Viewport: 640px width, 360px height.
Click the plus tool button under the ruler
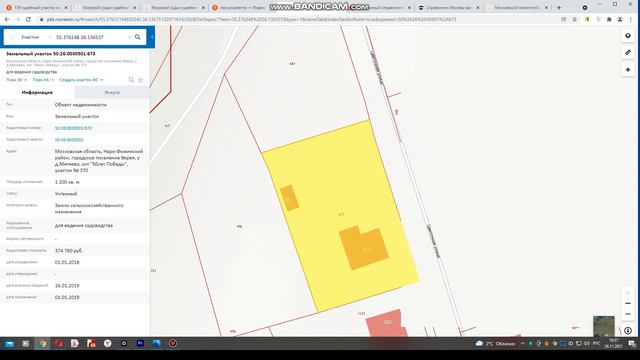pyautogui.click(x=628, y=70)
